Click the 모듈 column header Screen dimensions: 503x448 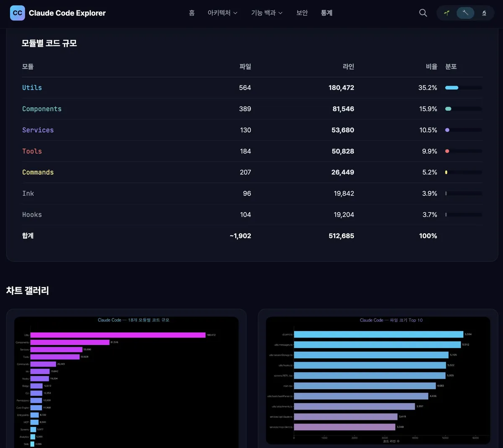point(28,67)
